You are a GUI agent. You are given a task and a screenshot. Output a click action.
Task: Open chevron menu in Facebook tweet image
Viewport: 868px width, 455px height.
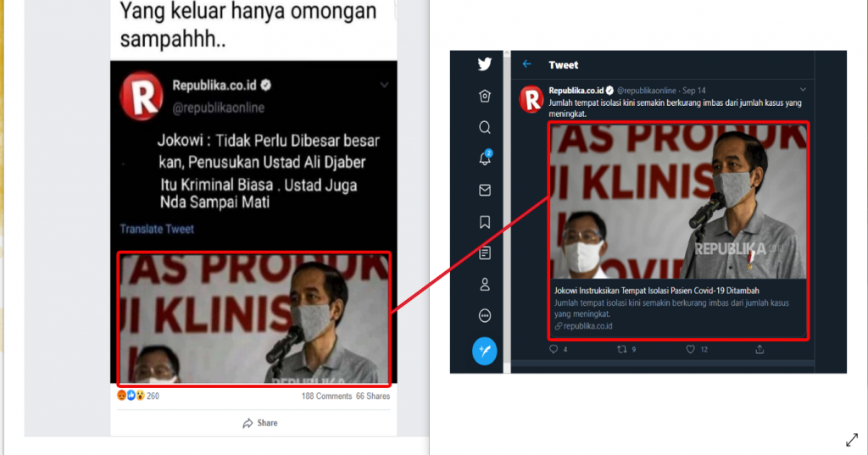point(384,86)
